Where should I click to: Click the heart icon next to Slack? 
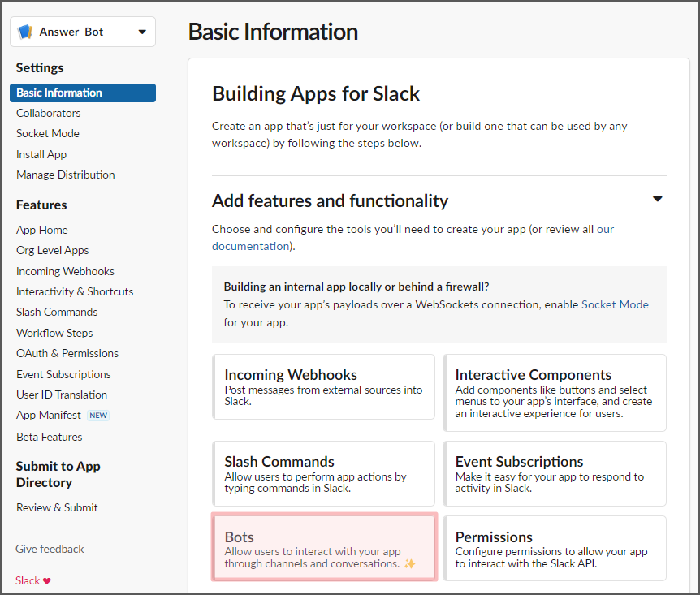tap(47, 580)
